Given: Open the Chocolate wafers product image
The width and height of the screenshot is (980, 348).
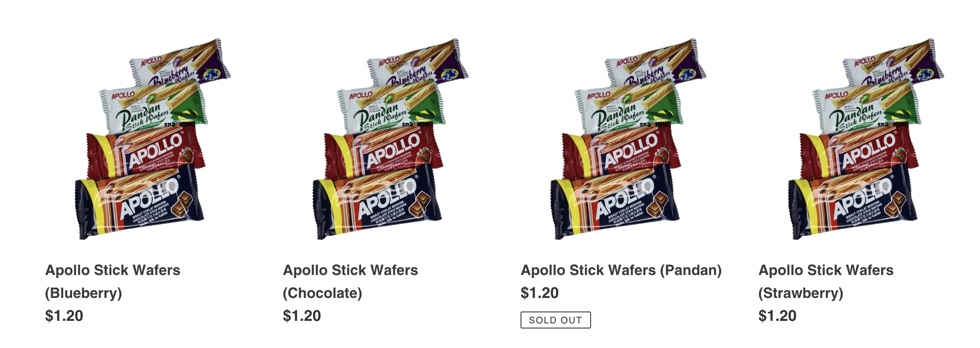Looking at the screenshot, I should click(391, 139).
